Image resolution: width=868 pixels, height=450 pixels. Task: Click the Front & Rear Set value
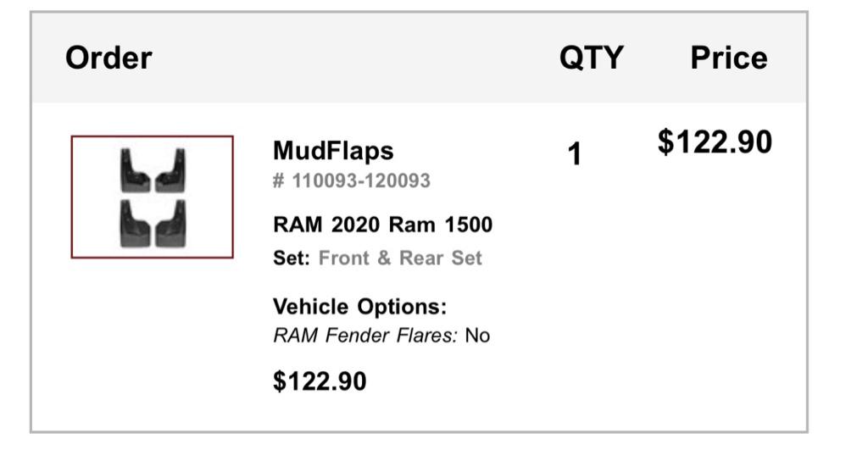pyautogui.click(x=400, y=258)
